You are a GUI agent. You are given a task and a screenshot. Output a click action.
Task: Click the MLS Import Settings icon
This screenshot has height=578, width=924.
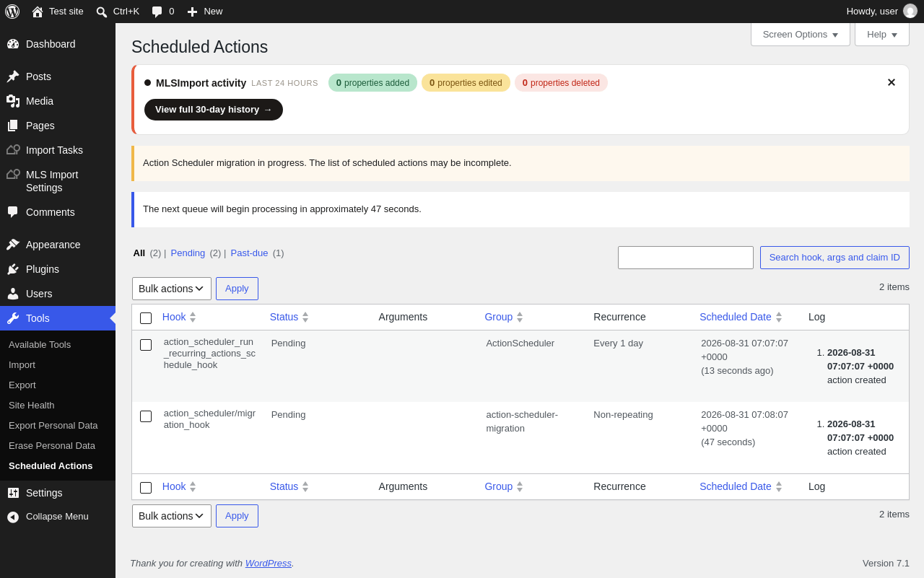pos(13,175)
